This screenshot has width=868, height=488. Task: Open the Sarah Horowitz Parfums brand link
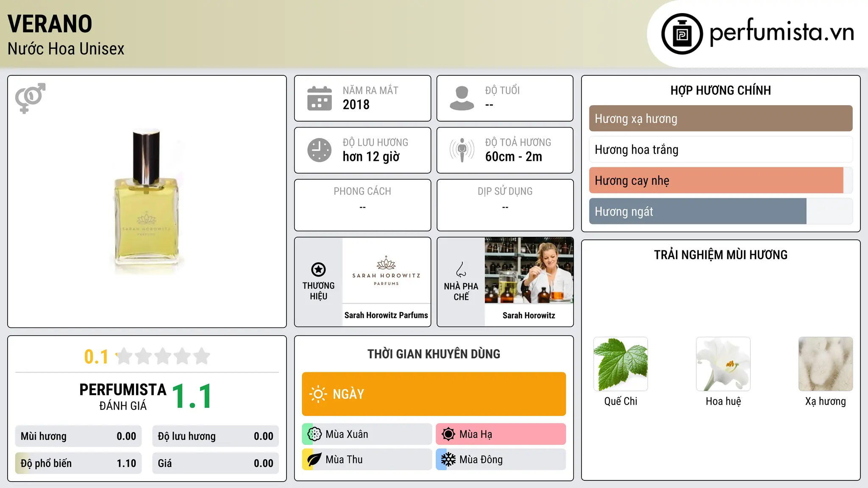click(x=386, y=315)
